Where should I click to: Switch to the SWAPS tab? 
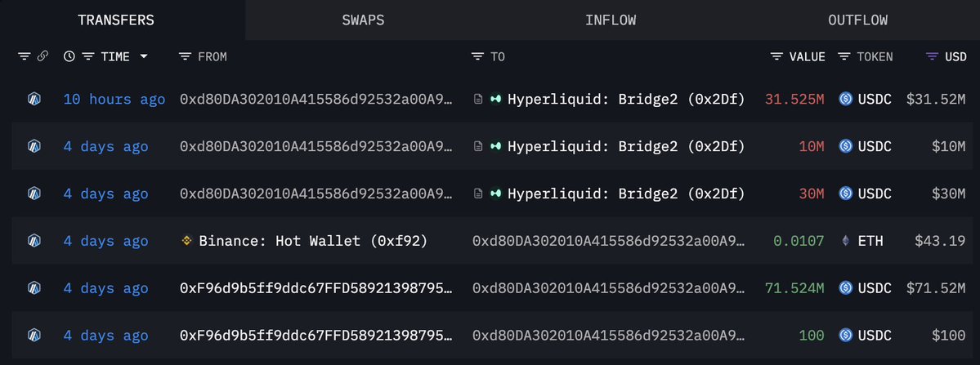tap(364, 20)
